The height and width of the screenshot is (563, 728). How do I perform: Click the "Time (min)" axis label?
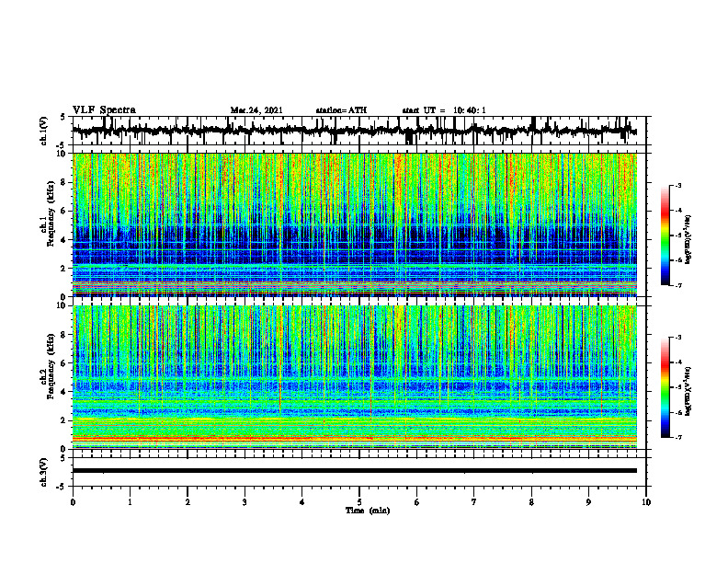[368, 511]
